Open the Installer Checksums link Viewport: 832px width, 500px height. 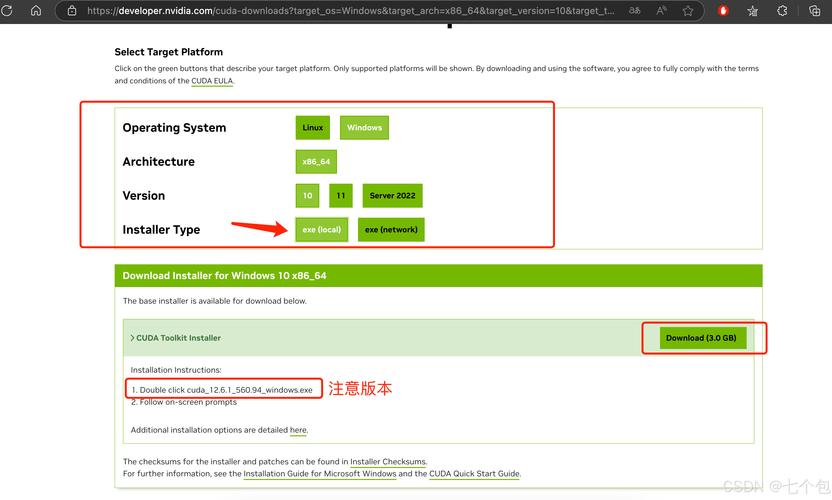388,461
